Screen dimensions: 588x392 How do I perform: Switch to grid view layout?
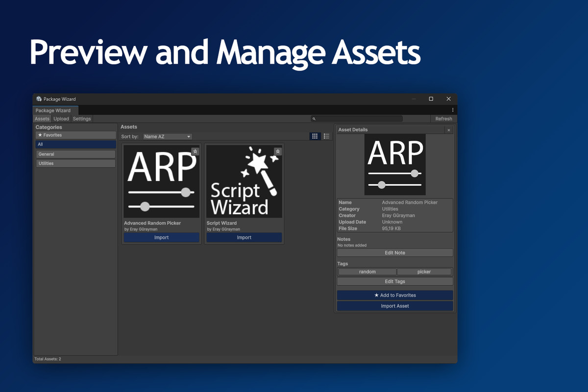click(315, 136)
